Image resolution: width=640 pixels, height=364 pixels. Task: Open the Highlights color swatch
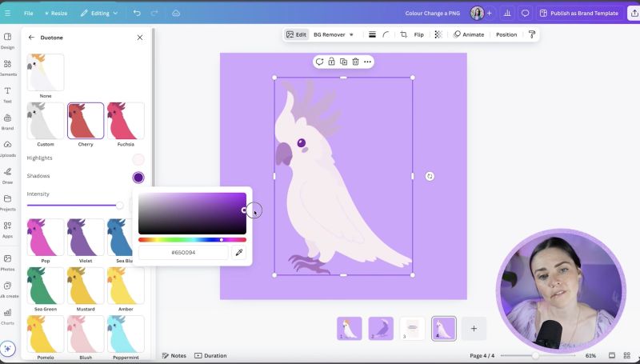[x=138, y=159]
